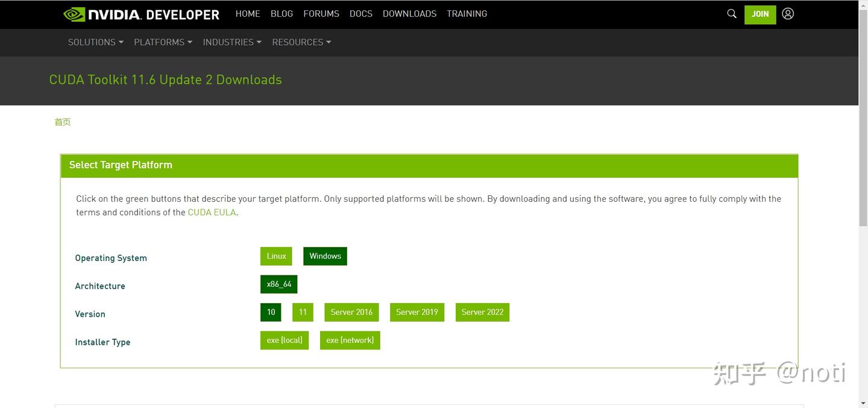Open the DOWNLOADS menu item
868x408 pixels.
(x=409, y=13)
